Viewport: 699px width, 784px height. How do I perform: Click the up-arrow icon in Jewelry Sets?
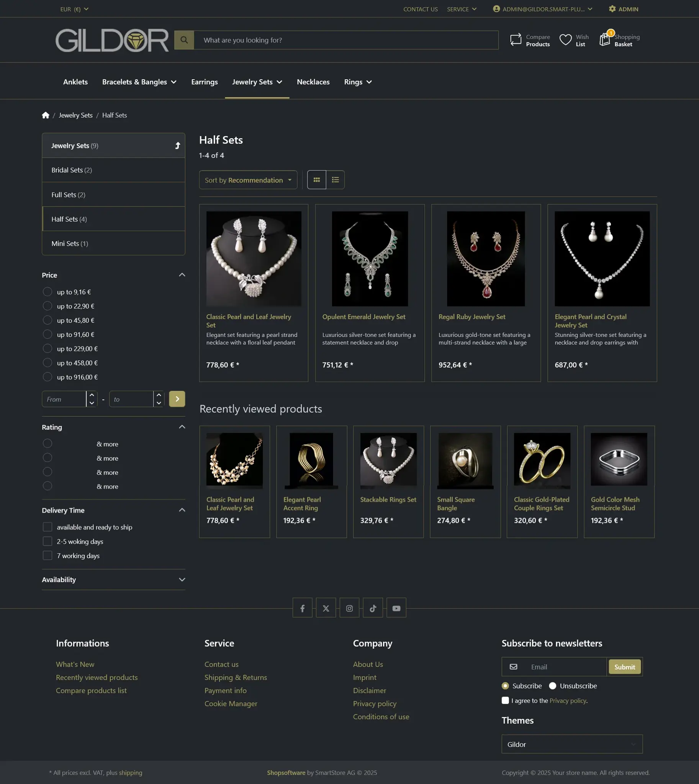pyautogui.click(x=177, y=145)
